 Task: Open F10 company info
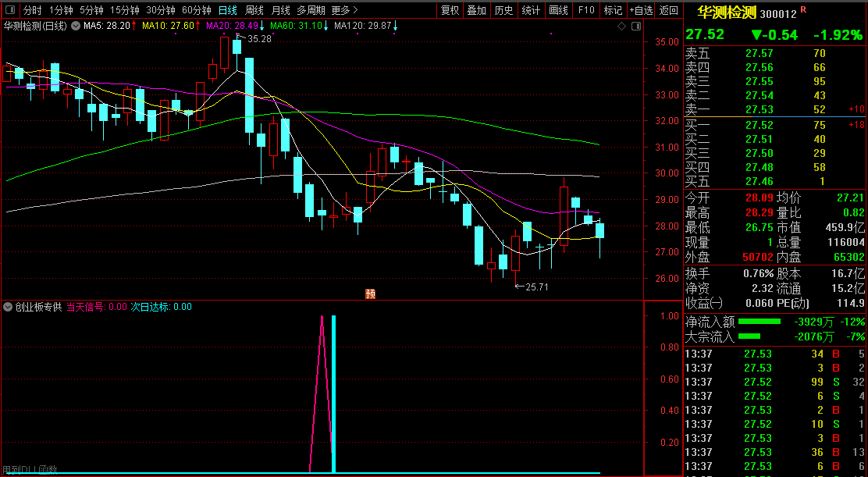tap(586, 10)
